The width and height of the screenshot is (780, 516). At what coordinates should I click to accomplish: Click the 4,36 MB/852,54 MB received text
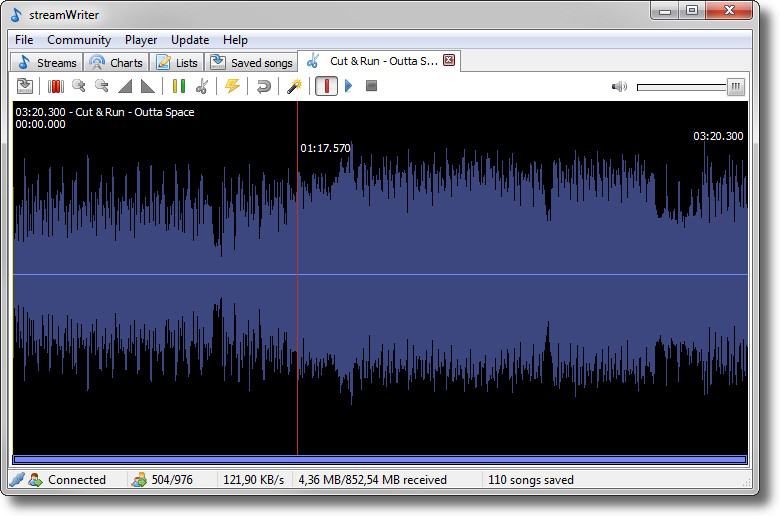tap(372, 480)
